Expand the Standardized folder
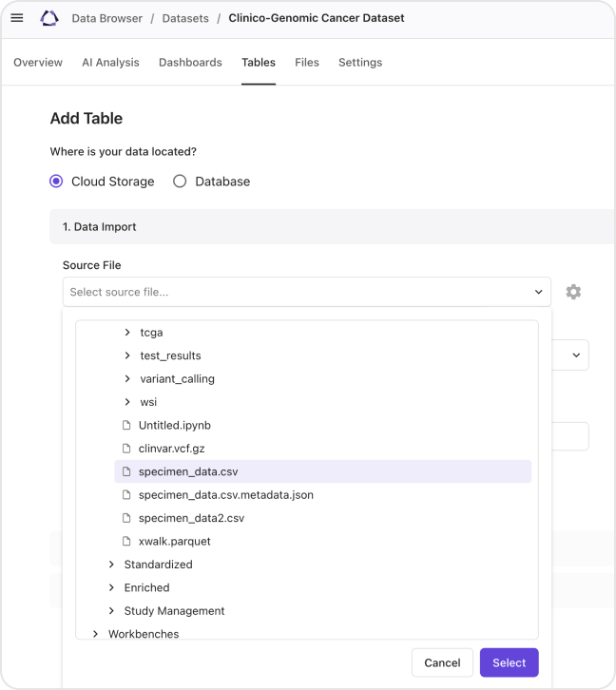The image size is (616, 690). pos(111,565)
